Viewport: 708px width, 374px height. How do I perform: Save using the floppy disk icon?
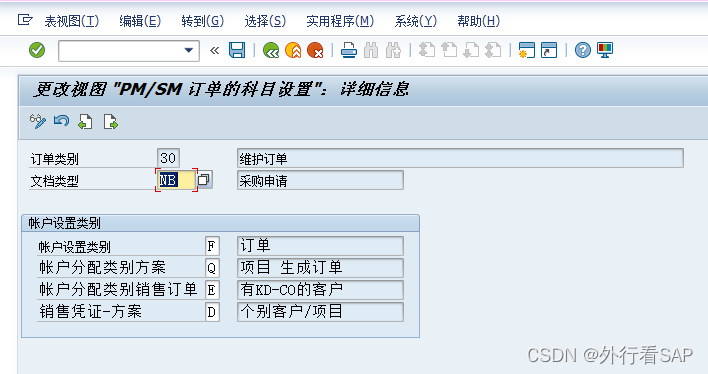point(237,50)
